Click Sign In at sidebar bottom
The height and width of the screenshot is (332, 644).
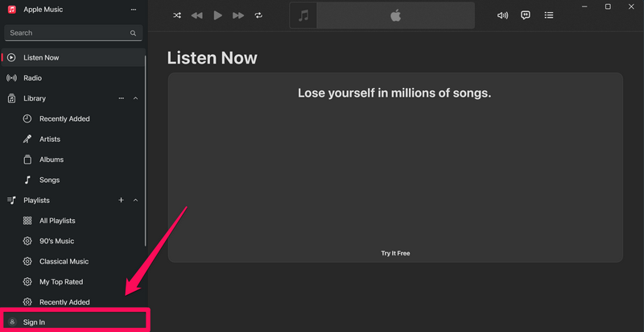point(74,322)
